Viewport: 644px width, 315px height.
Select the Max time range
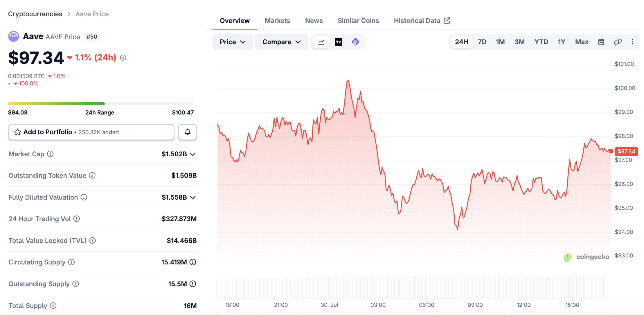(582, 42)
